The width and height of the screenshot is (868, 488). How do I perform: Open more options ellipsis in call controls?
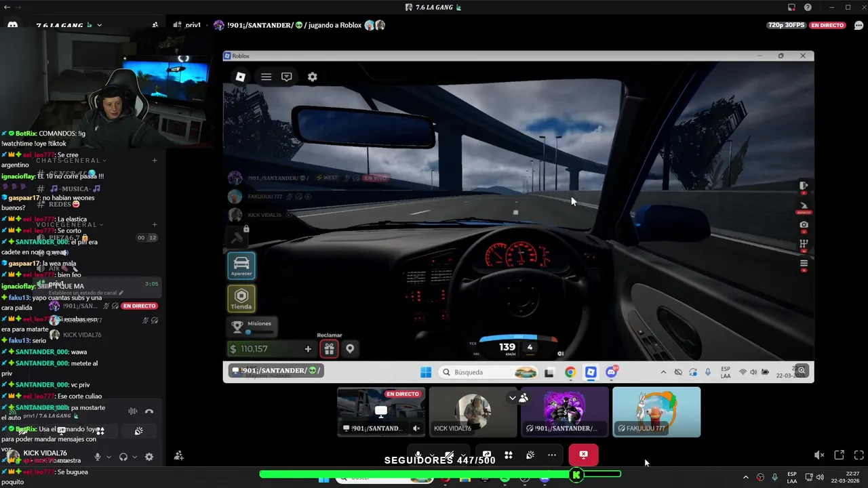(x=552, y=455)
